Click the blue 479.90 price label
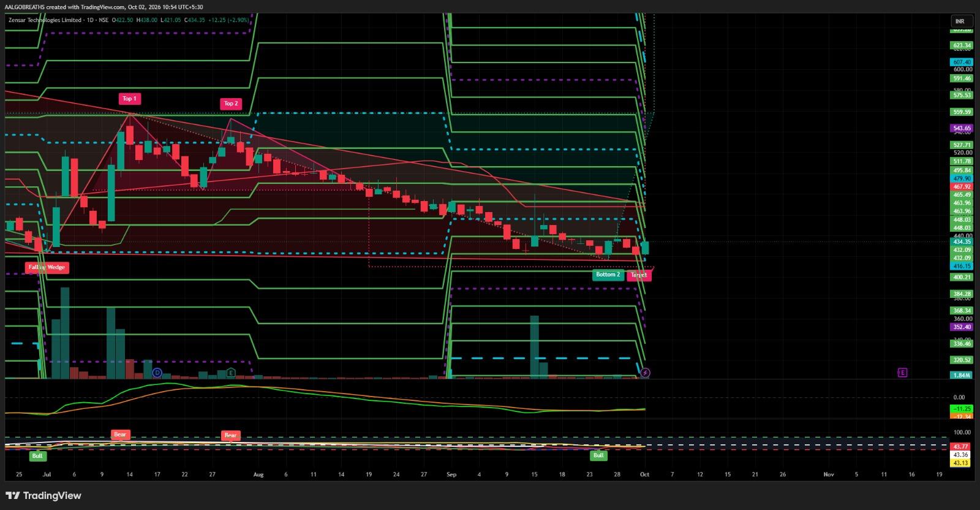 tap(962, 178)
